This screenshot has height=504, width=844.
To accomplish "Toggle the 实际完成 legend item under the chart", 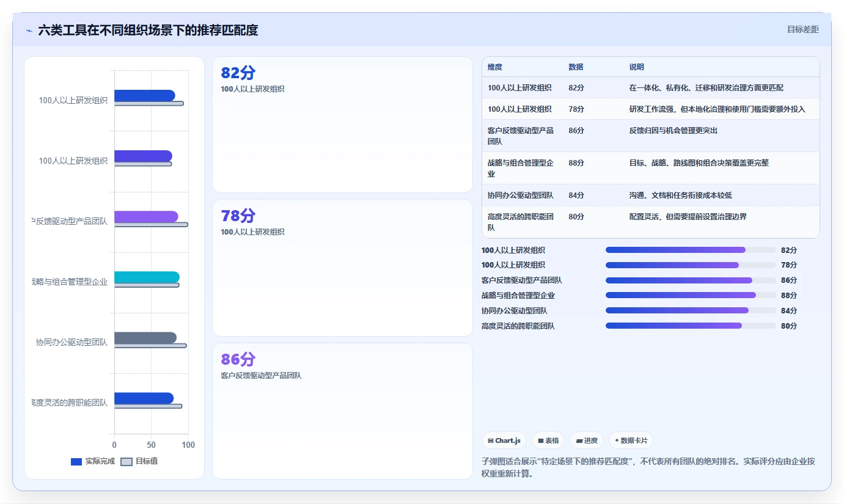I will (x=93, y=461).
